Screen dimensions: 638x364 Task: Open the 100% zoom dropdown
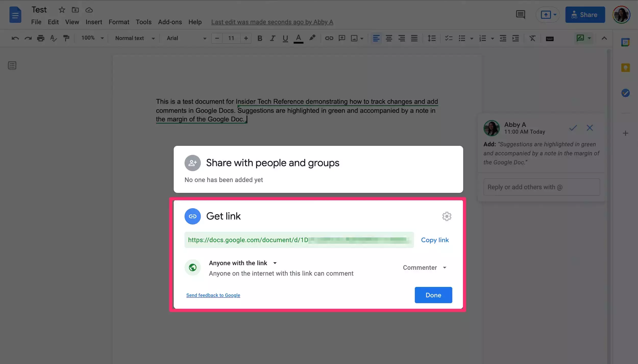[92, 38]
